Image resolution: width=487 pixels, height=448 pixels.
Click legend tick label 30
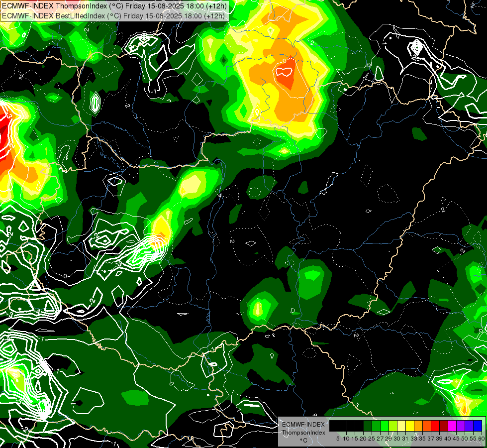[397, 439]
